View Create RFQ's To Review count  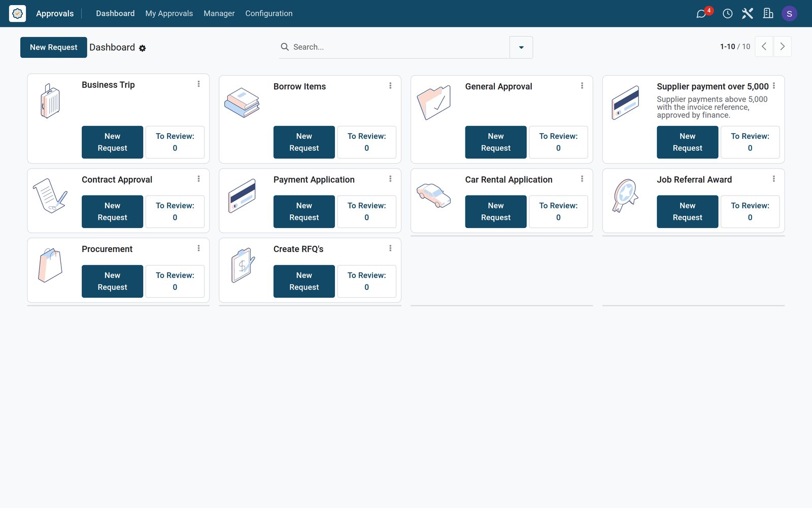coord(367,281)
